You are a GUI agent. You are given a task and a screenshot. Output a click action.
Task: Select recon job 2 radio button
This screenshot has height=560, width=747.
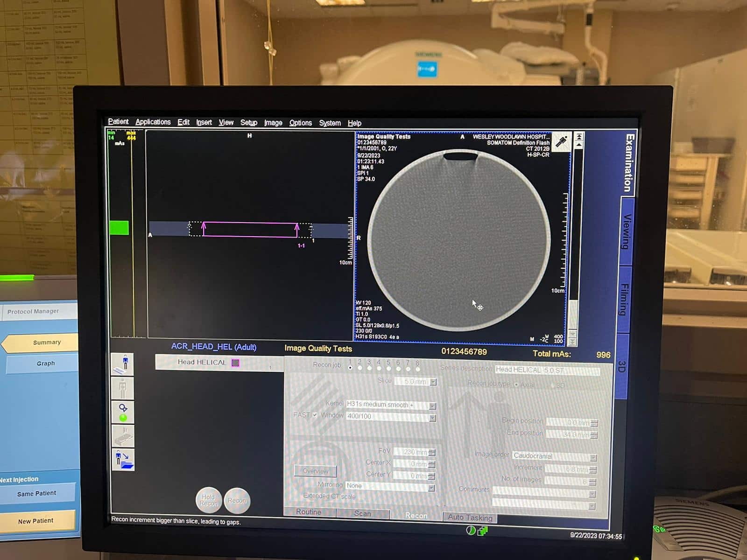[x=359, y=368]
